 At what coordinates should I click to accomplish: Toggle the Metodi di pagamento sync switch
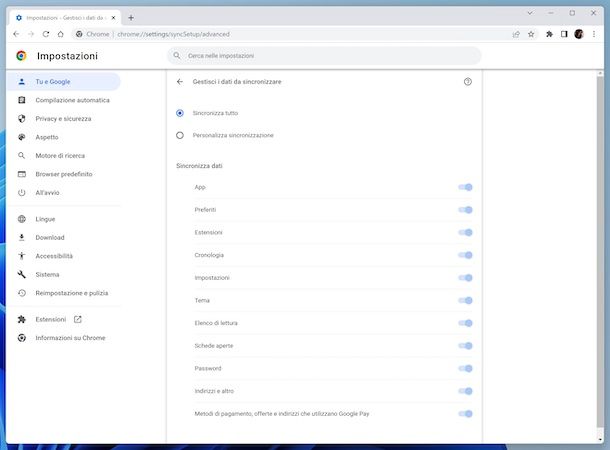point(465,414)
